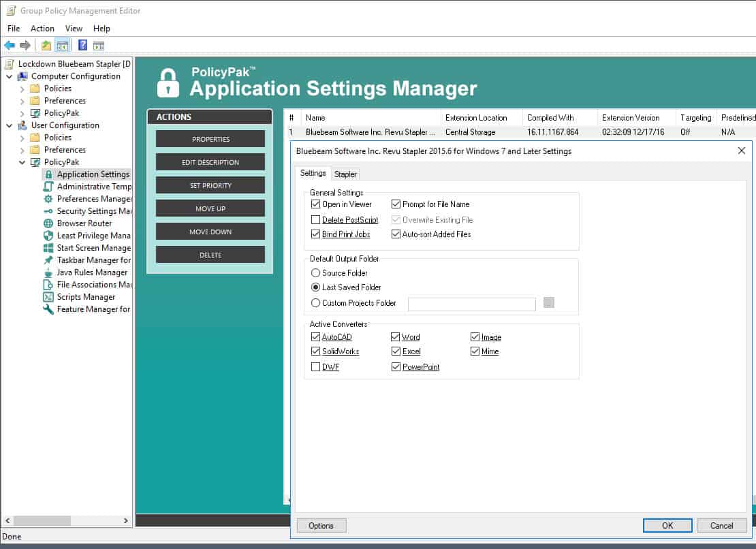Uncheck the PowerPoint converter checkbox
This screenshot has height=549, width=756.
pos(396,367)
